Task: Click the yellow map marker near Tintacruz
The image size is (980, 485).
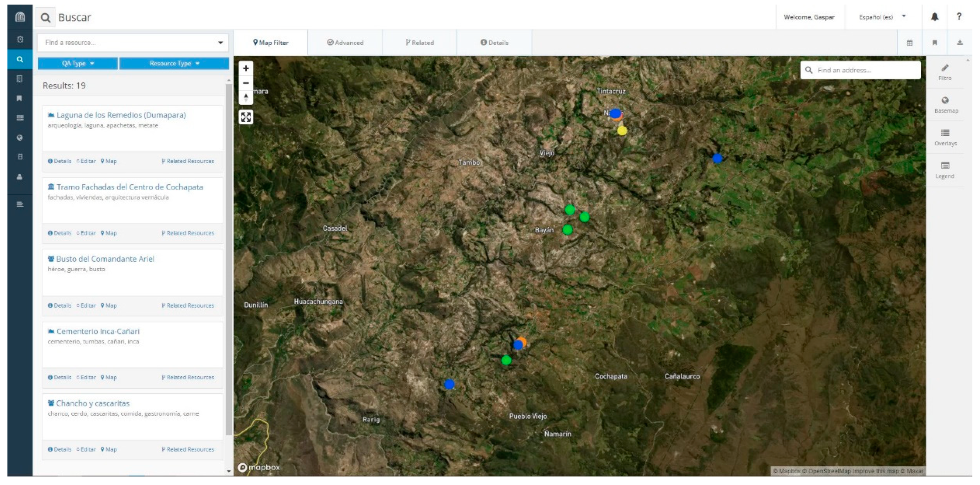Action: [x=622, y=131]
